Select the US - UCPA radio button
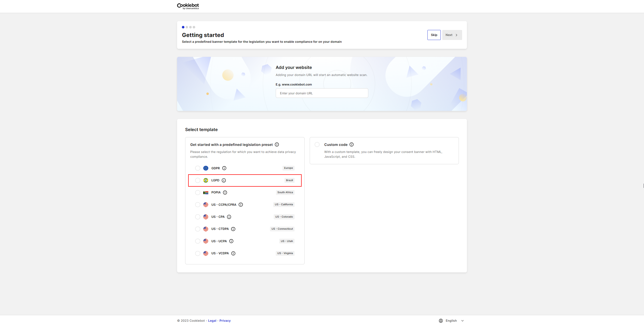 (x=198, y=241)
